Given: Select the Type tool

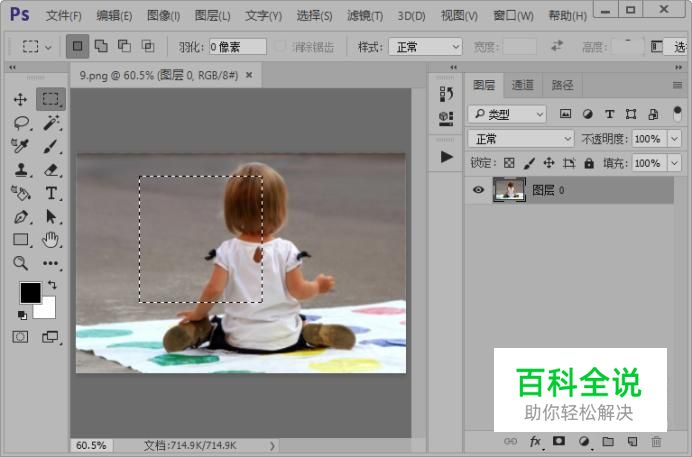Looking at the screenshot, I should click(51, 193).
